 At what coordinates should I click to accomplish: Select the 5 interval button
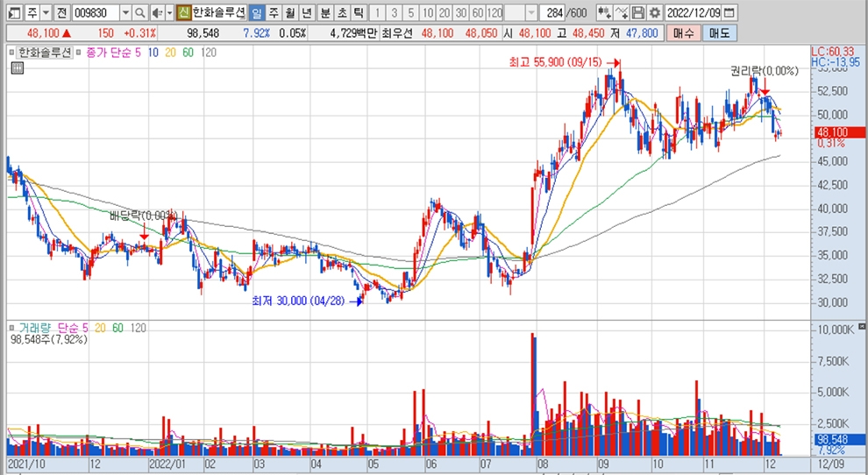click(x=410, y=12)
